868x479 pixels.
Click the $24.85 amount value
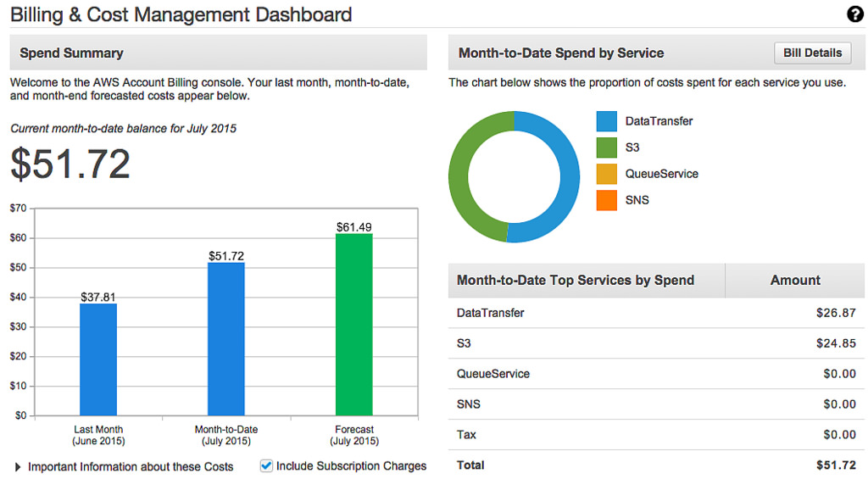coord(836,343)
